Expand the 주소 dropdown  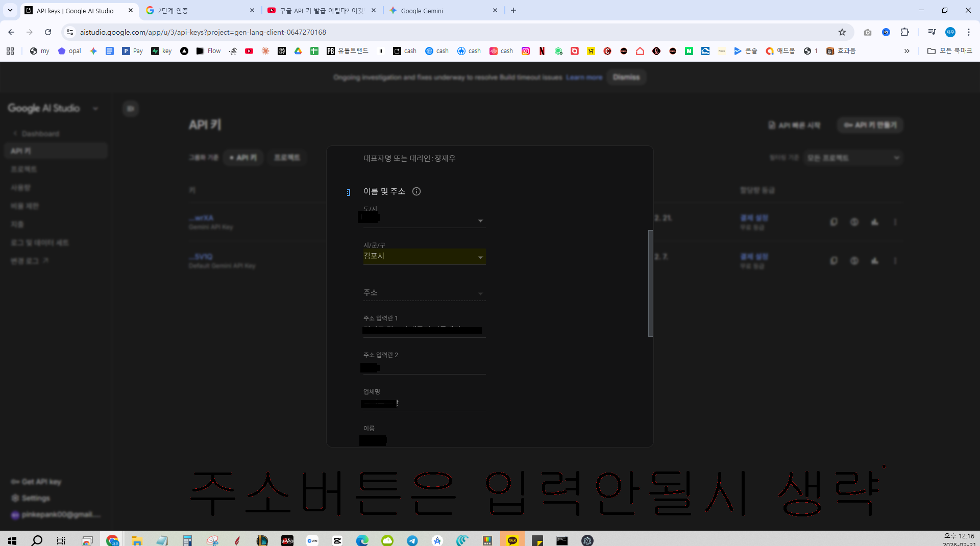(x=424, y=293)
